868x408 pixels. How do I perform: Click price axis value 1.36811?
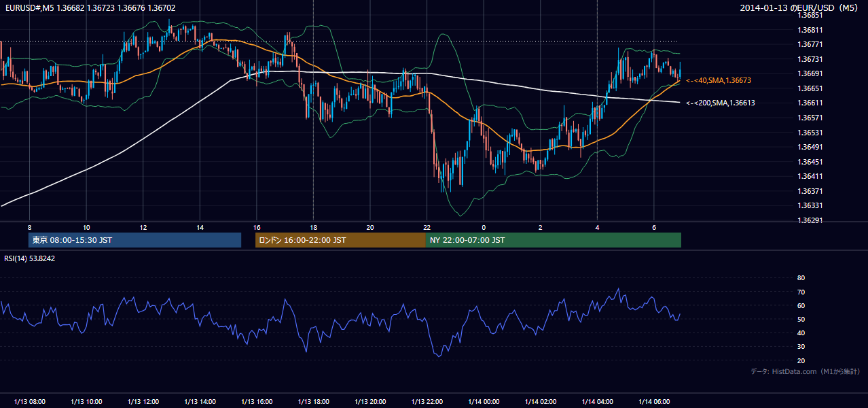click(x=810, y=30)
